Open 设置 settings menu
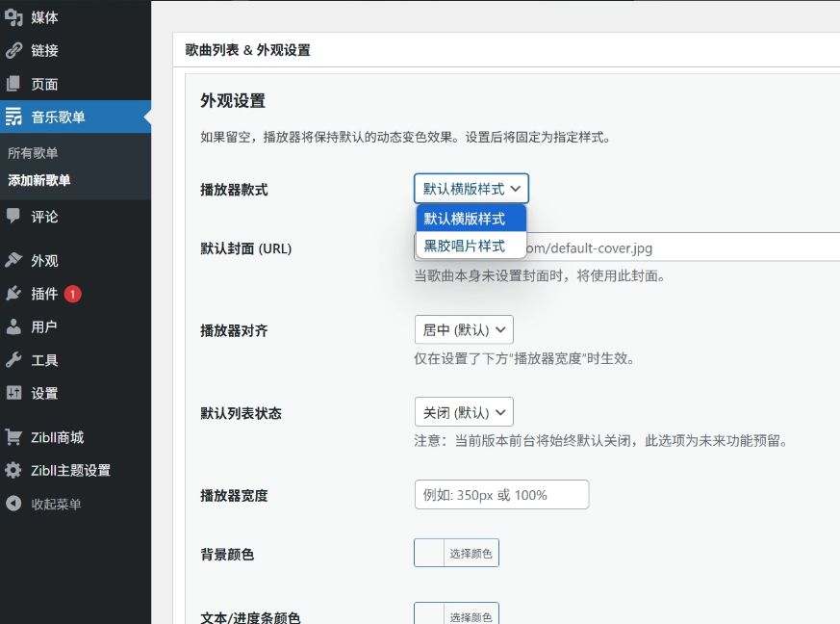 coord(76,393)
